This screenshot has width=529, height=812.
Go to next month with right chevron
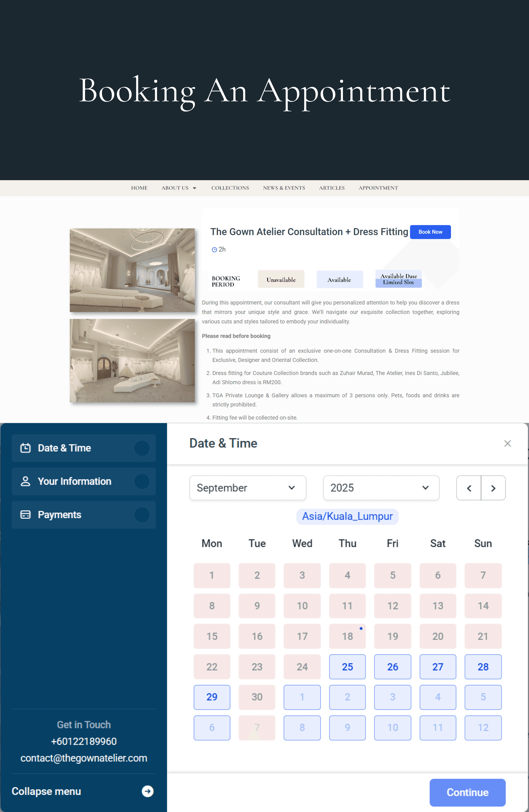493,488
